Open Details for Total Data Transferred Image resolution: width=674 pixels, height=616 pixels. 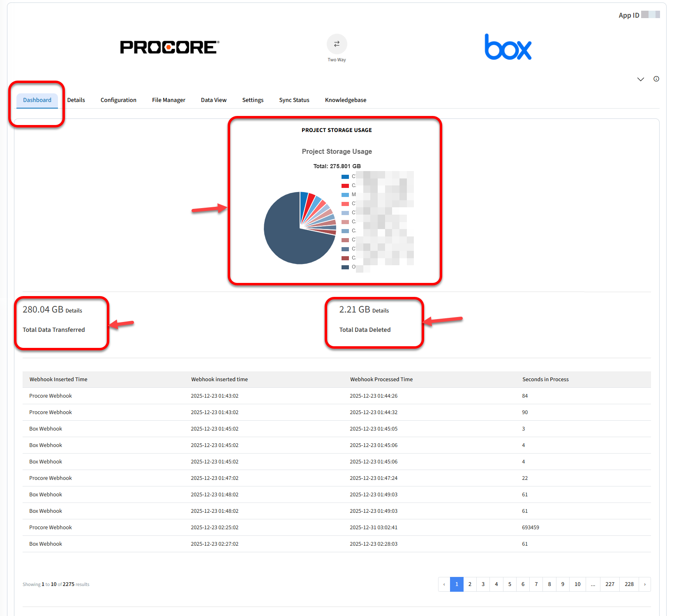(74, 311)
